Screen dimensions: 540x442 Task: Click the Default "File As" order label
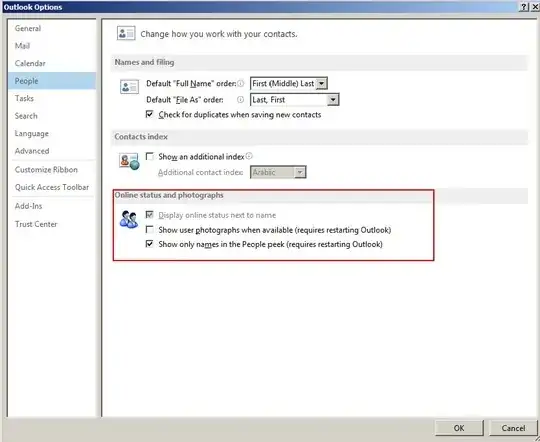[185, 100]
